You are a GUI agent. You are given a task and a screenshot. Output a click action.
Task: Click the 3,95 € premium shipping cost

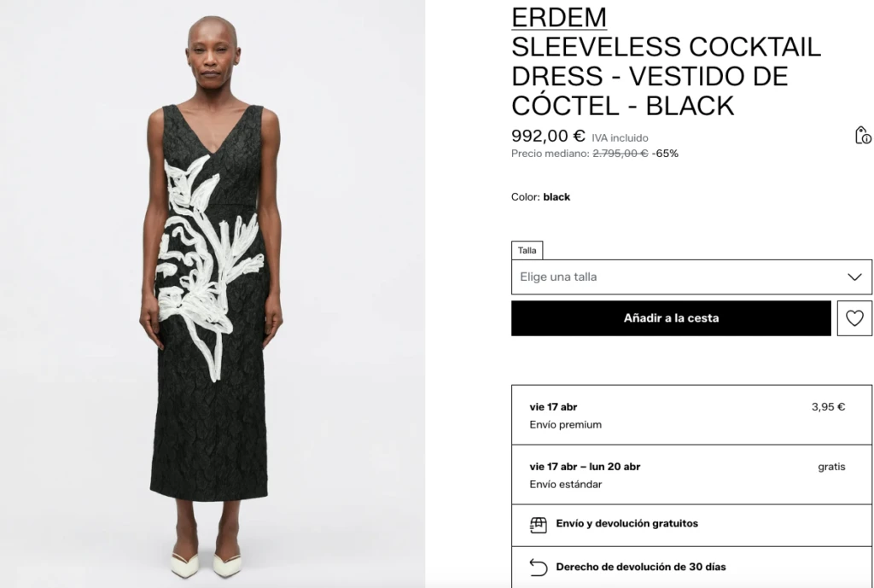pyautogui.click(x=828, y=407)
